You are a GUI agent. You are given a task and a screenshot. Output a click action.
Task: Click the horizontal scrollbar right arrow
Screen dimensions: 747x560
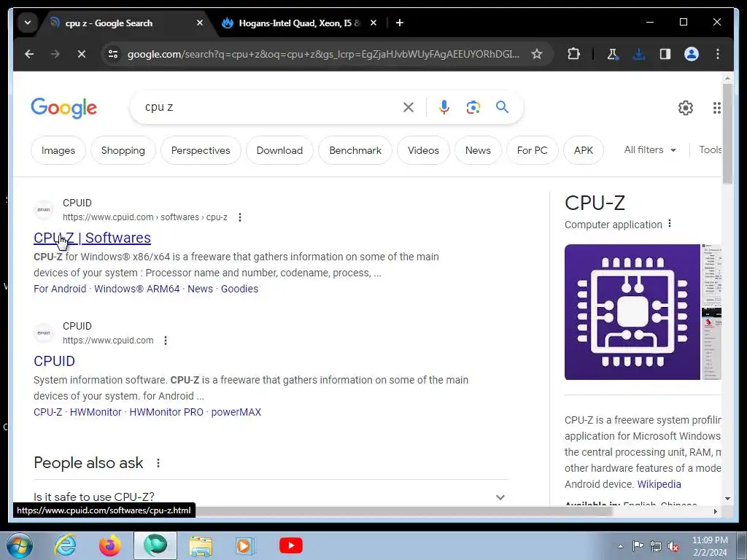[x=715, y=511]
